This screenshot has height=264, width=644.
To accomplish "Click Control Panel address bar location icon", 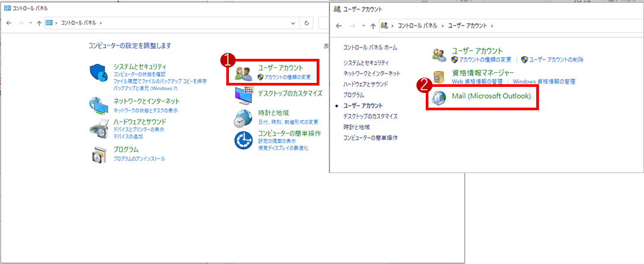I will 50,23.
